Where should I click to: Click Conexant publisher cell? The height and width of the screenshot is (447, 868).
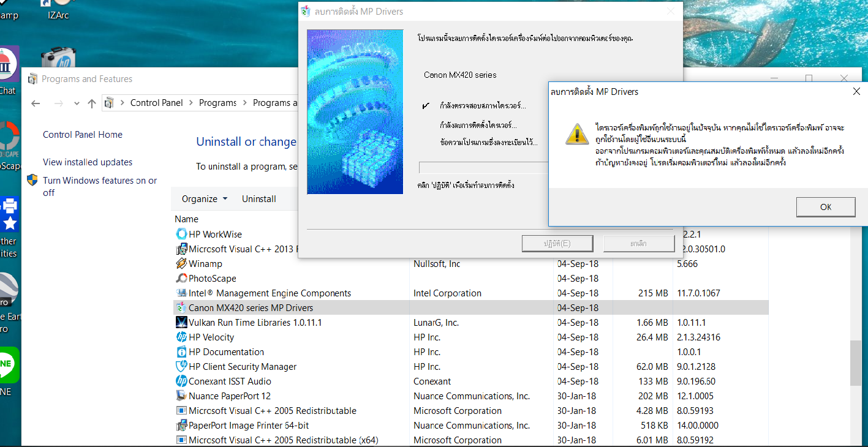pos(432,381)
